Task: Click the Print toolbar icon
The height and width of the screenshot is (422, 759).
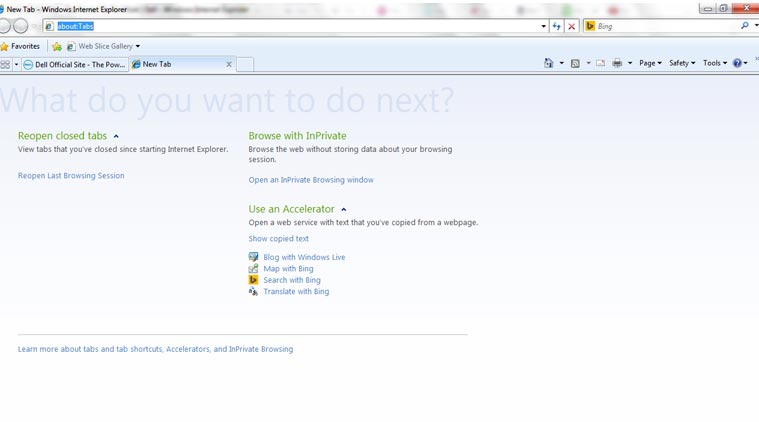Action: [617, 63]
